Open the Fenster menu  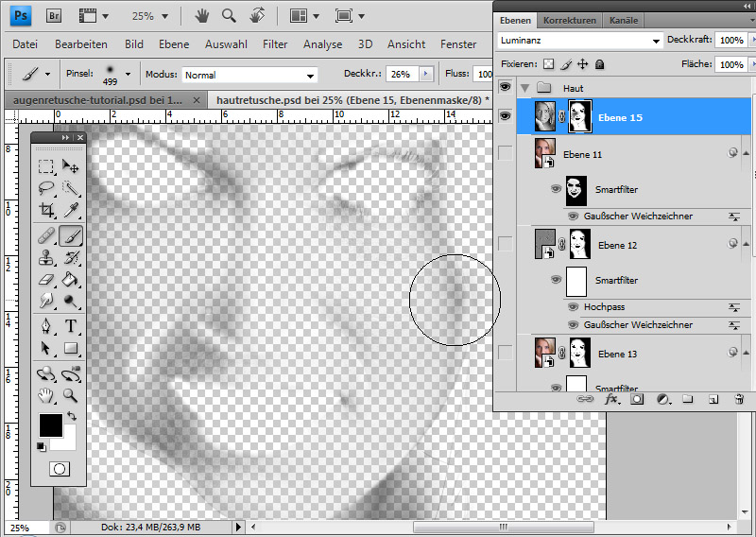[458, 44]
